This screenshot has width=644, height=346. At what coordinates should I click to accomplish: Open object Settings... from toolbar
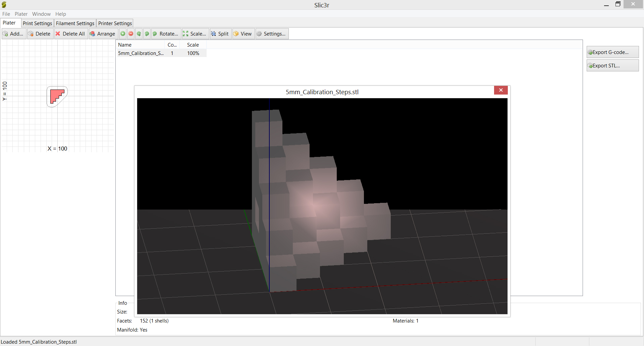click(272, 34)
